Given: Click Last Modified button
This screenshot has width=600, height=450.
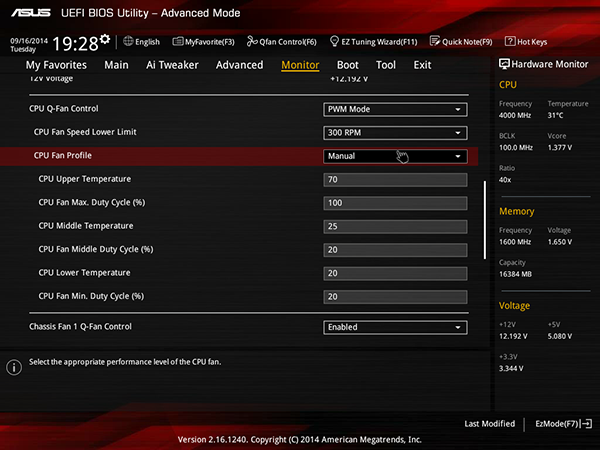Looking at the screenshot, I should 489,424.
